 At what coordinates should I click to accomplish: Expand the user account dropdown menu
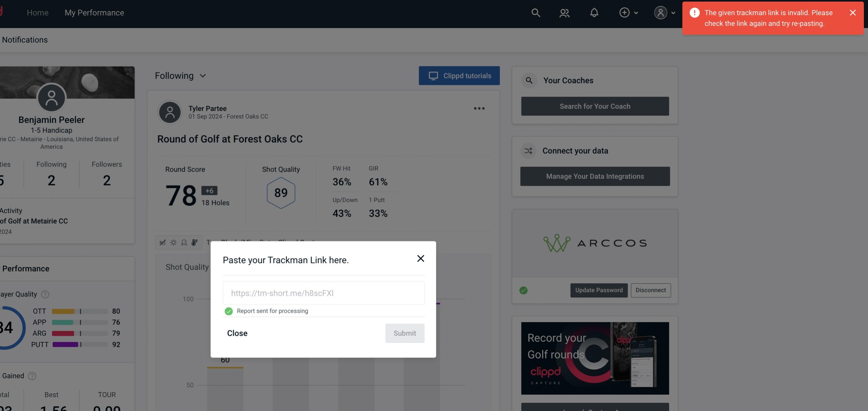664,12
